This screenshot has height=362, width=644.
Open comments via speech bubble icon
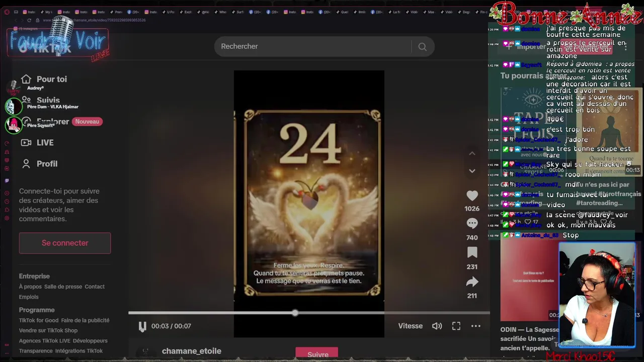point(472,223)
